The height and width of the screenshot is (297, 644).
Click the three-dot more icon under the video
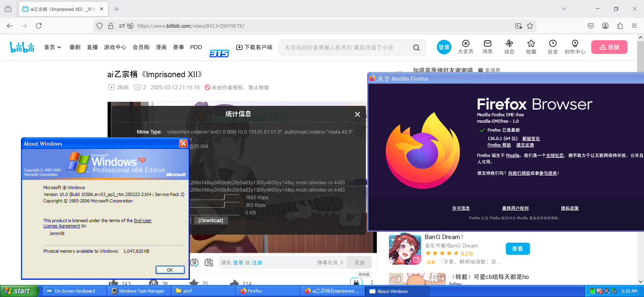[372, 283]
